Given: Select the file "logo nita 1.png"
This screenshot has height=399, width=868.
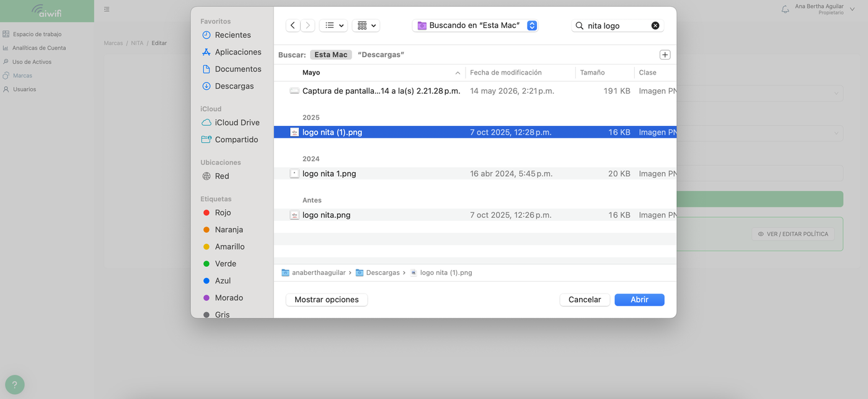Looking at the screenshot, I should coord(475,174).
